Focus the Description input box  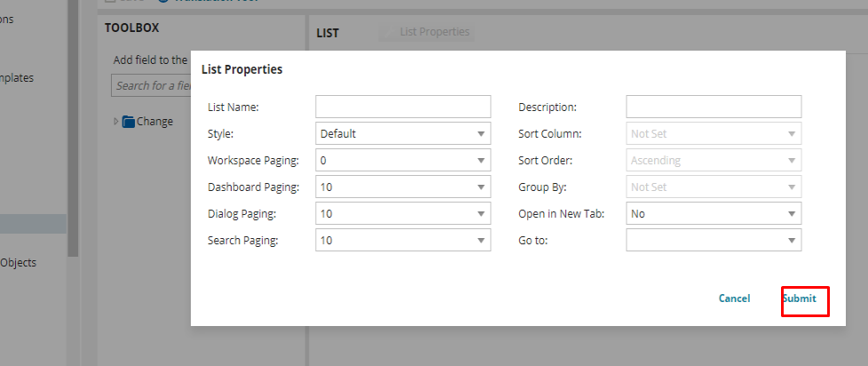click(x=713, y=107)
